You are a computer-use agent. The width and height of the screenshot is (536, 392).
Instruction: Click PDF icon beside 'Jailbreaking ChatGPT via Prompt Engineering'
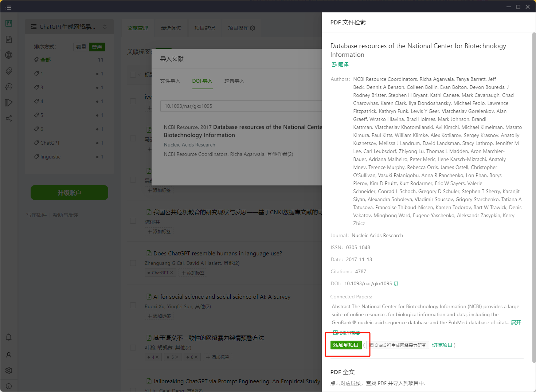[x=149, y=381]
